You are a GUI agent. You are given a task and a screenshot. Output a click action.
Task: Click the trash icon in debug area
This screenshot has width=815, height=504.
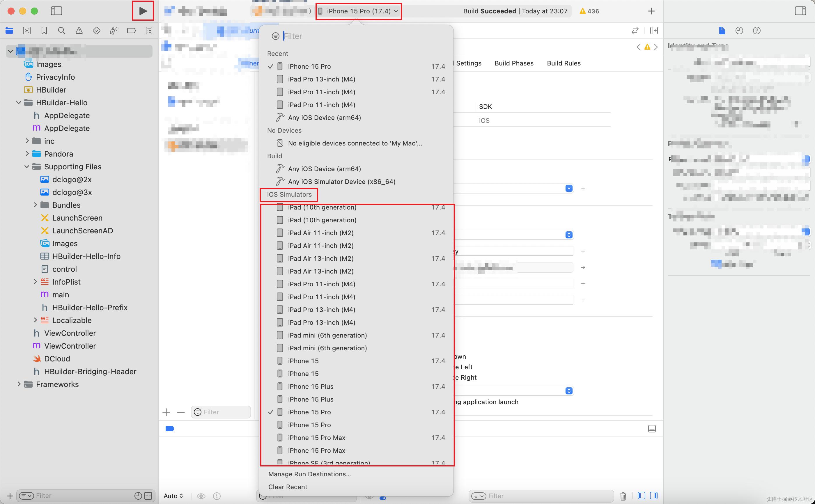[x=623, y=496]
